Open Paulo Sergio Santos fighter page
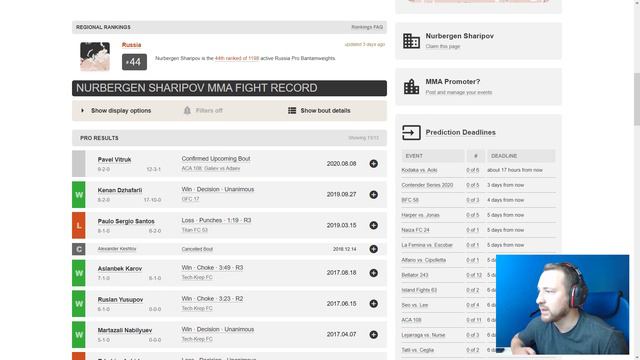The image size is (640, 360). [126, 221]
